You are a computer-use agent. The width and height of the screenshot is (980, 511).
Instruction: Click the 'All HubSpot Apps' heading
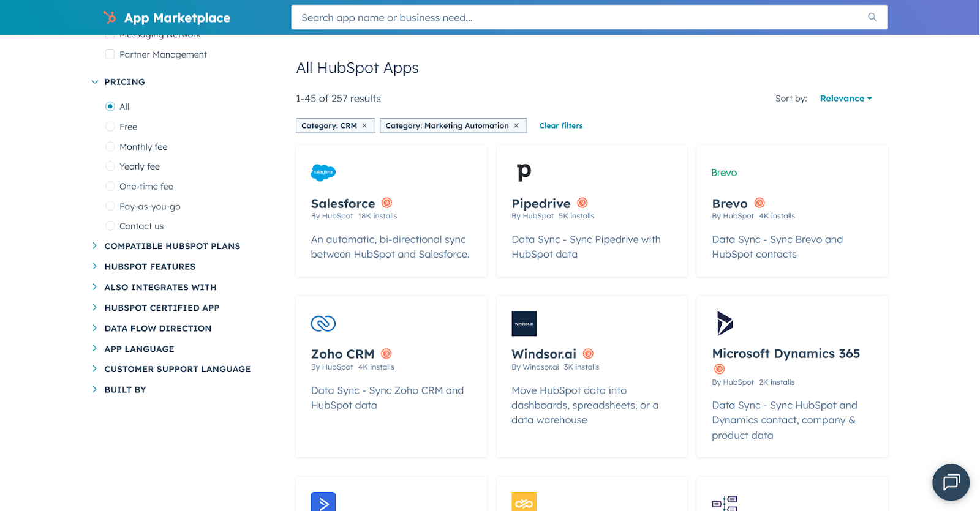[x=357, y=68]
